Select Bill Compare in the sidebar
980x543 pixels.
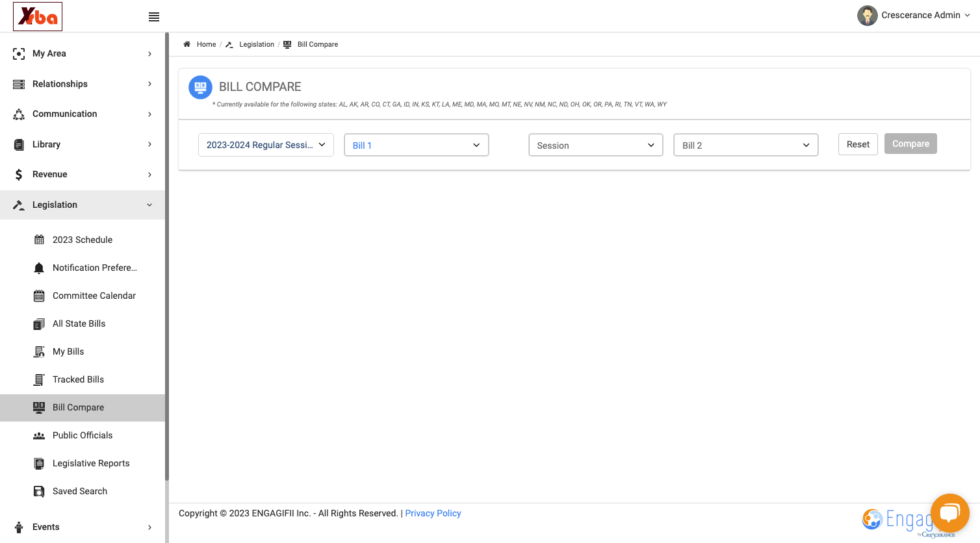pos(83,408)
